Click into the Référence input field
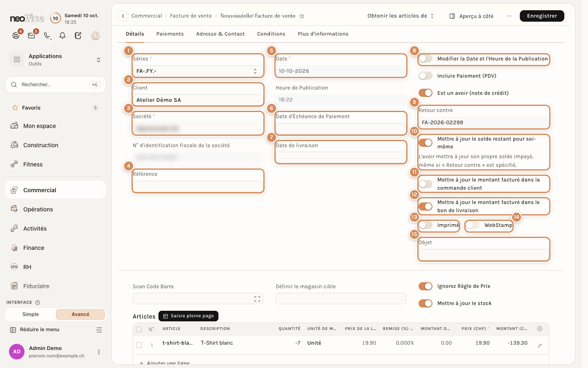 coord(198,186)
